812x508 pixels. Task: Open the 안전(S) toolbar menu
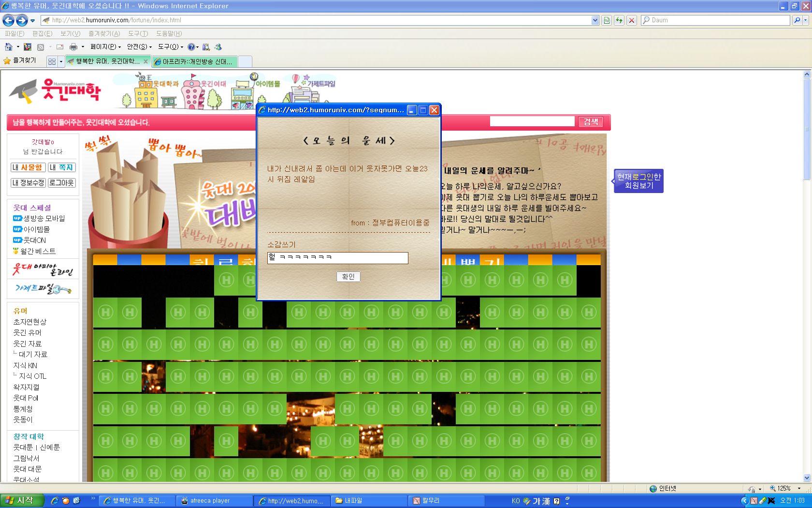click(139, 47)
